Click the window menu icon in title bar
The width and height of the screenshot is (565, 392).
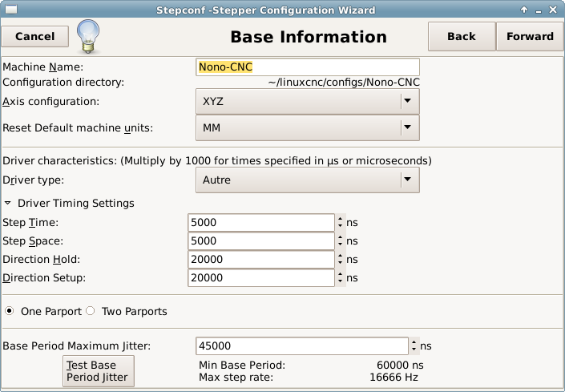tap(11, 10)
